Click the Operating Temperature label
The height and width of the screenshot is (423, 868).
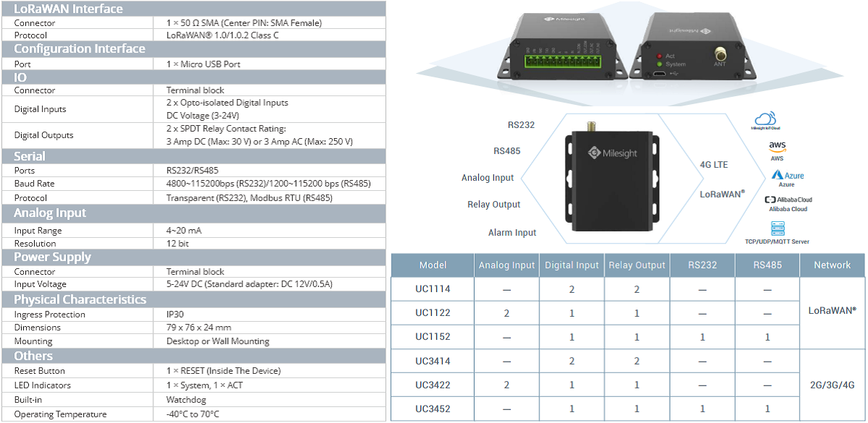60,414
